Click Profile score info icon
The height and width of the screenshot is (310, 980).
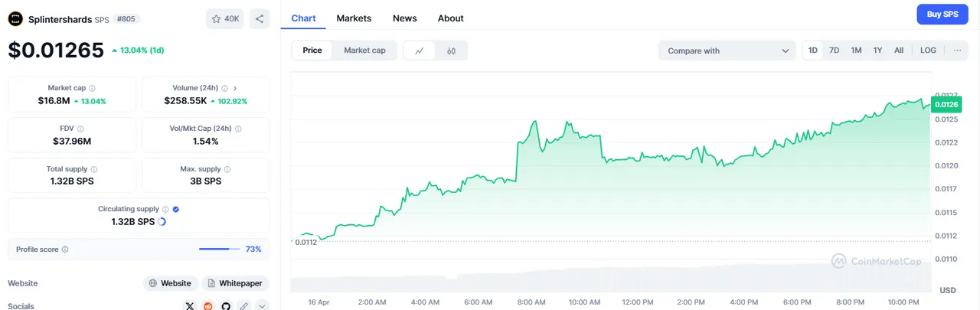pos(65,250)
